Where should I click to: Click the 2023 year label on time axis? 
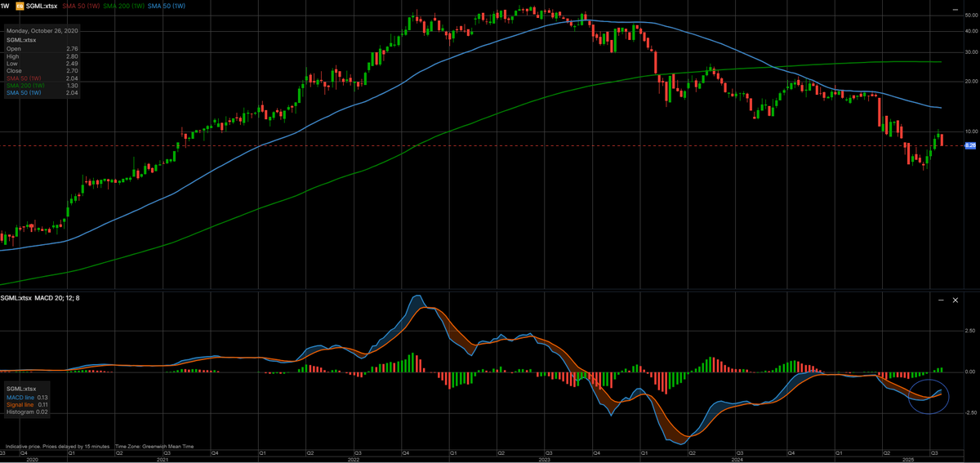tap(545, 460)
